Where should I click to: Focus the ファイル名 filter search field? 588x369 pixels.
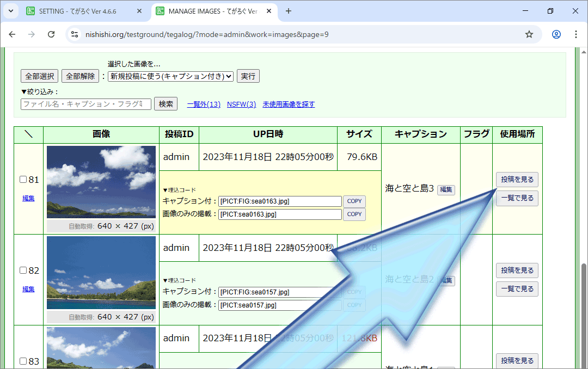tap(86, 104)
